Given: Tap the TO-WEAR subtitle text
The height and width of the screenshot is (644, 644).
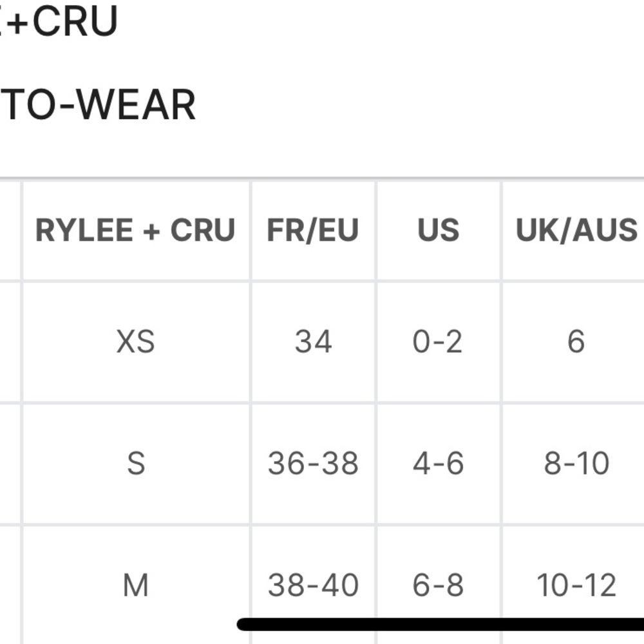Looking at the screenshot, I should click(x=97, y=105).
